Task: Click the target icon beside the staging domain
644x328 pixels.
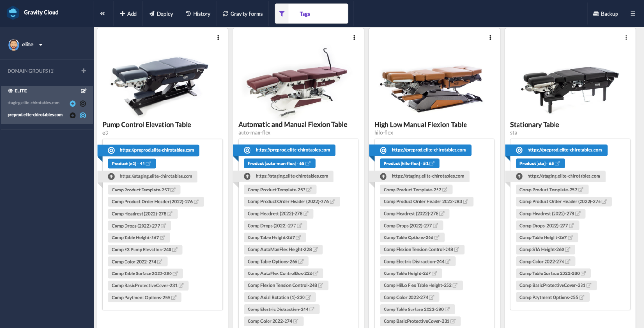Action: [83, 103]
